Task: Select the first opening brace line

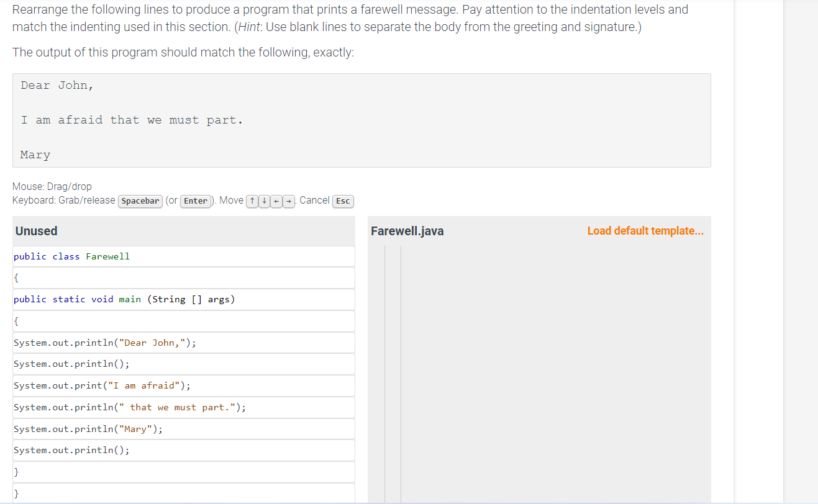Action: click(x=184, y=277)
